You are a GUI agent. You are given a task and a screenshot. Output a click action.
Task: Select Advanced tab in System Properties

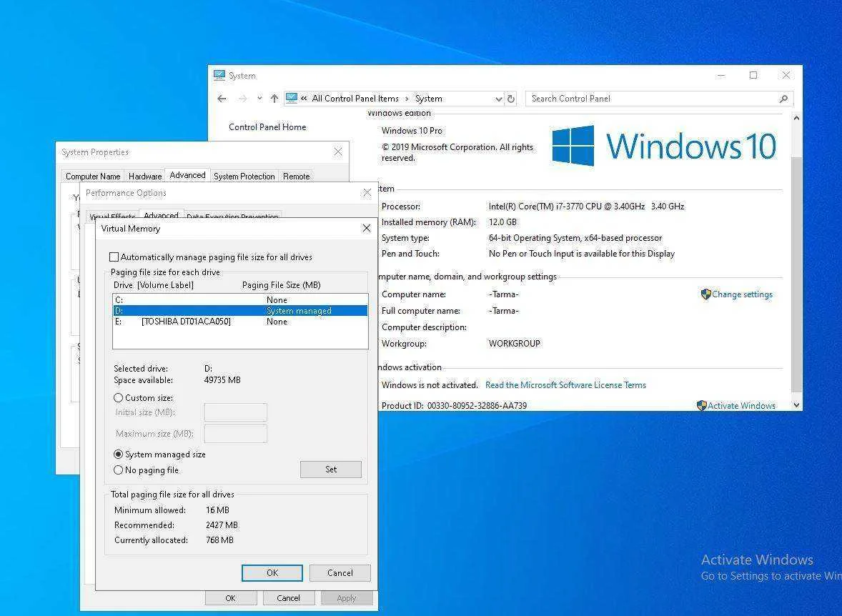pyautogui.click(x=187, y=175)
